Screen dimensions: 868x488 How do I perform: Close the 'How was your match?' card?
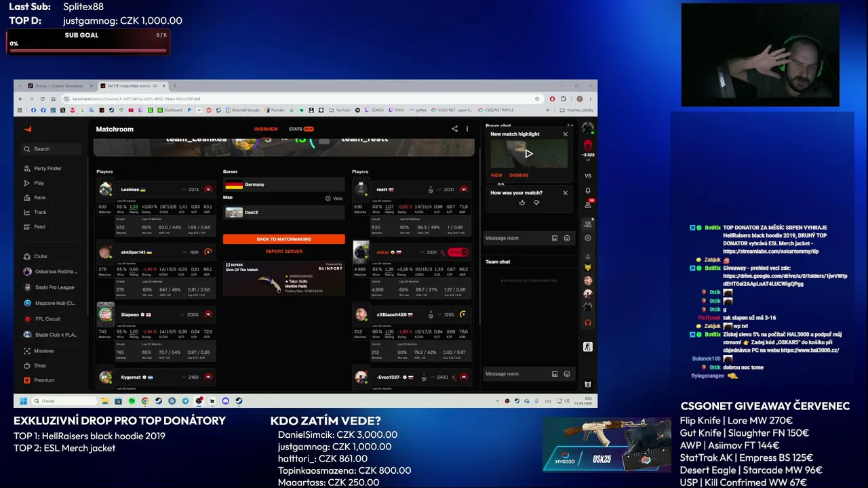tap(565, 192)
